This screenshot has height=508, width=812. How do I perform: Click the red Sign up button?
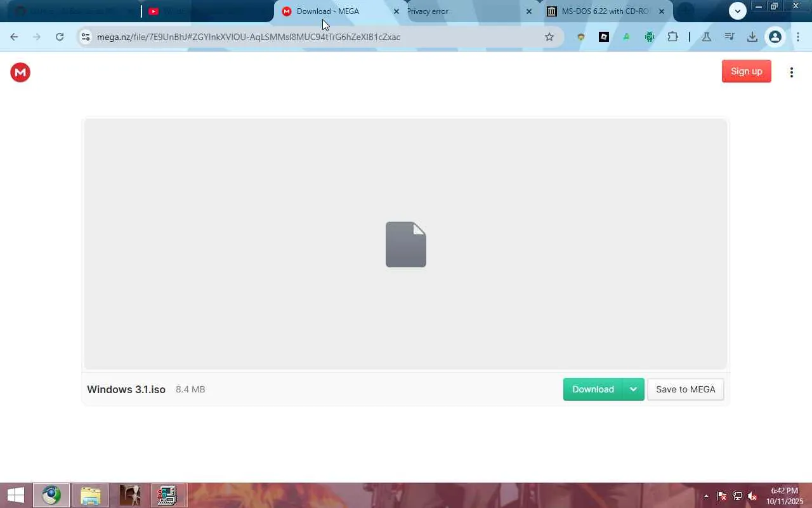[x=747, y=71]
